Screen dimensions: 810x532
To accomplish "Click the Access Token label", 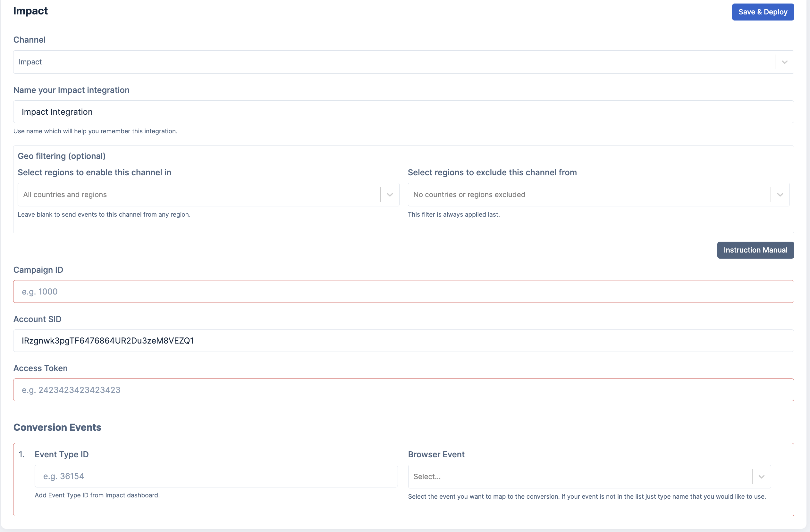I will (x=40, y=368).
